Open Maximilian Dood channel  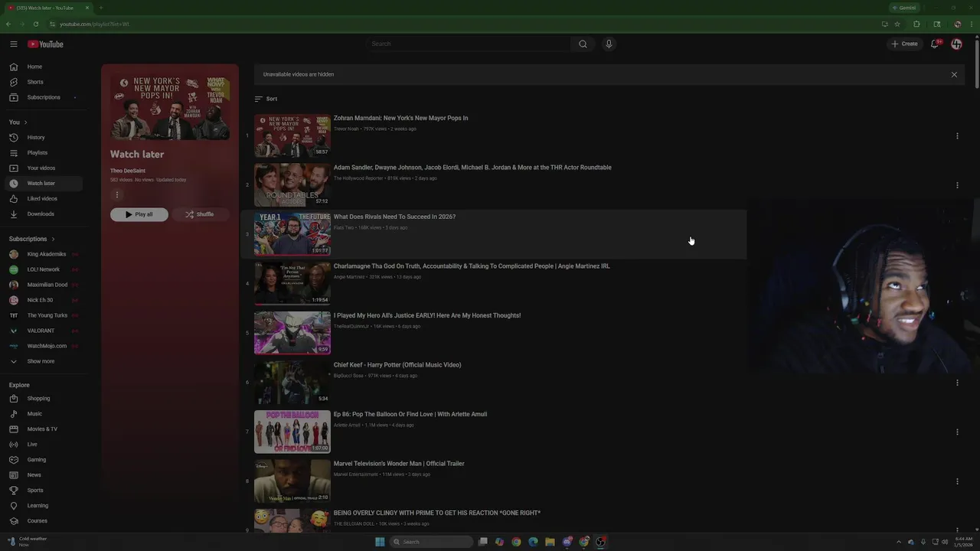coord(47,285)
